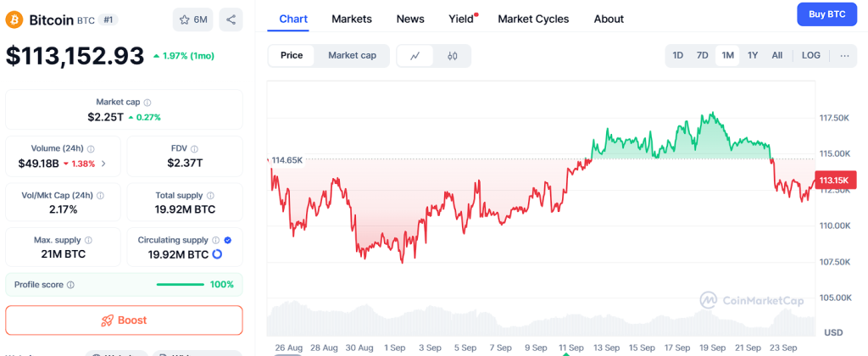868x356 pixels.
Task: Set chart range to 1M
Action: (727, 55)
